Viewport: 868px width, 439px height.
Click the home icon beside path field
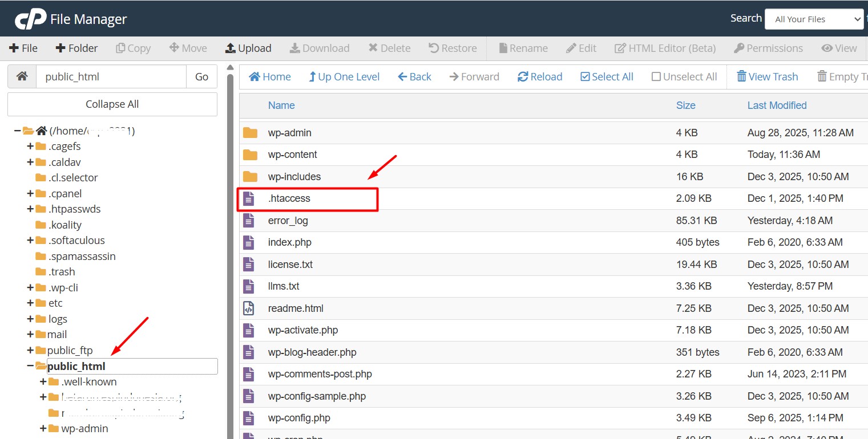tap(22, 76)
